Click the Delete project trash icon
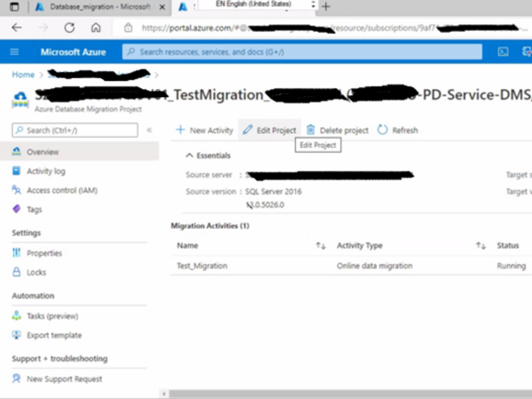Viewport: 532px width, 399px height. [x=311, y=130]
